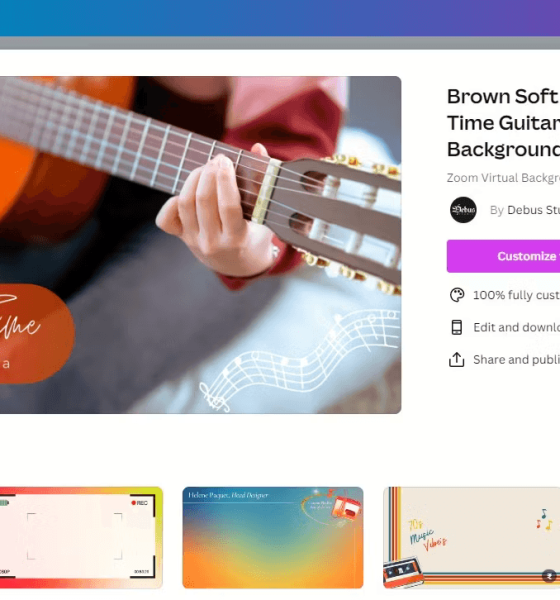Click the red REC indicator on first thumbnail
The width and height of the screenshot is (560, 600).
(140, 503)
